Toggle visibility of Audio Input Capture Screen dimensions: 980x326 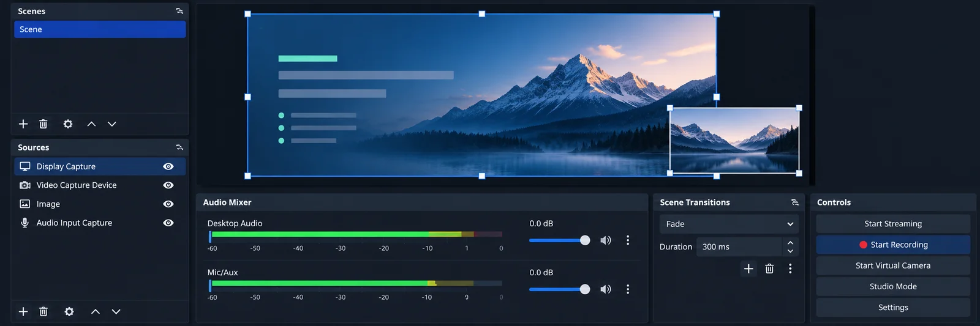coord(168,223)
